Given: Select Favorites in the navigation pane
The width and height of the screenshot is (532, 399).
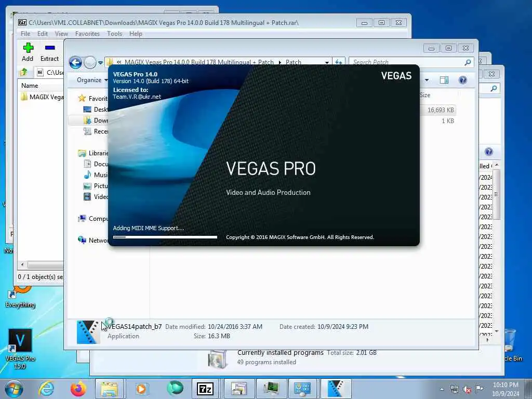Looking at the screenshot, I should 92,98.
